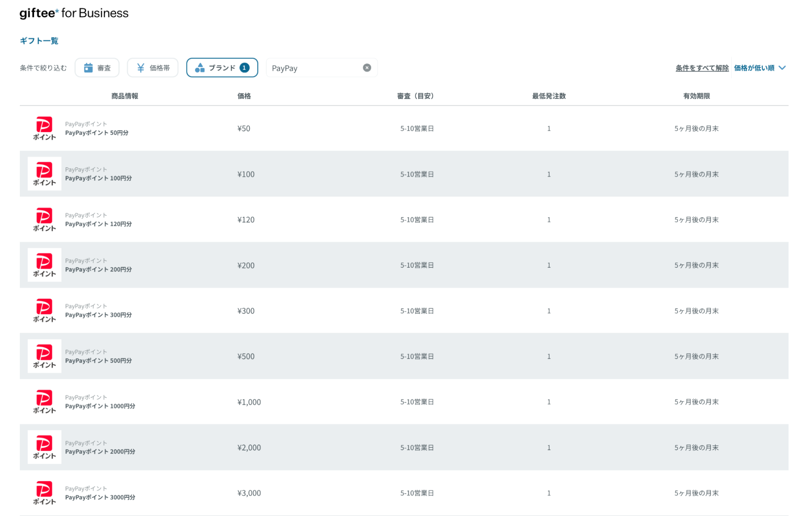The height and width of the screenshot is (516, 812).
Task: Click the brand shapes icon on ブランド filter
Action: [200, 67]
